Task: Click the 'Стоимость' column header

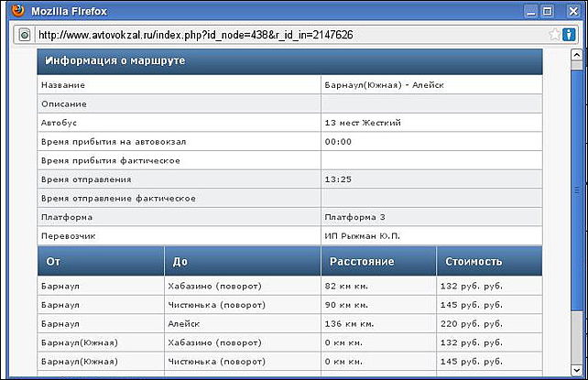Action: coord(473,261)
